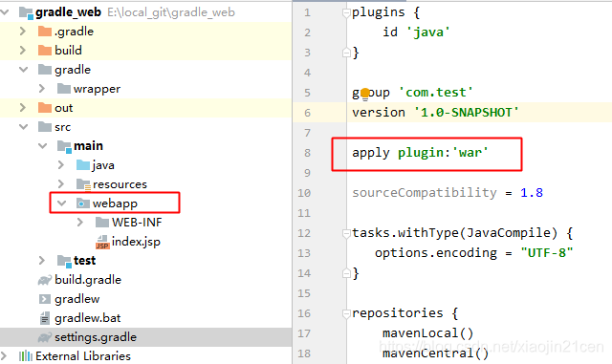This screenshot has width=612, height=364.
Task: Click the yellow intention bulb on line 5
Action: 365,94
